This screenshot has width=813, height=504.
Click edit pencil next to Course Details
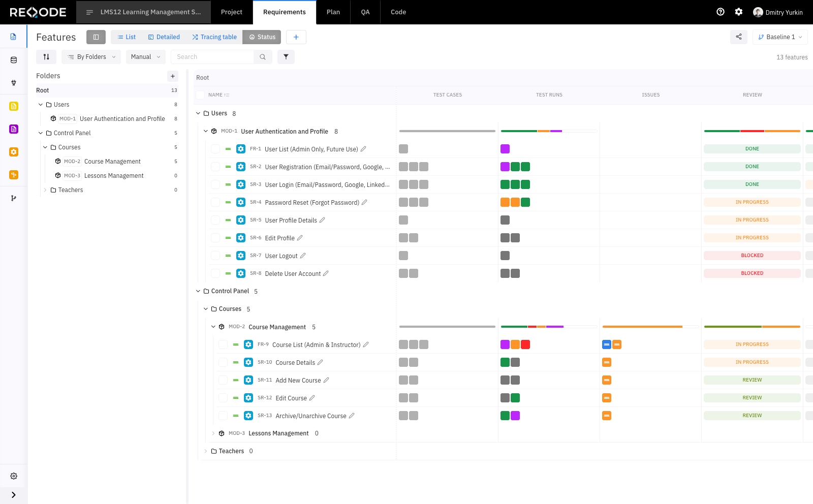(320, 362)
